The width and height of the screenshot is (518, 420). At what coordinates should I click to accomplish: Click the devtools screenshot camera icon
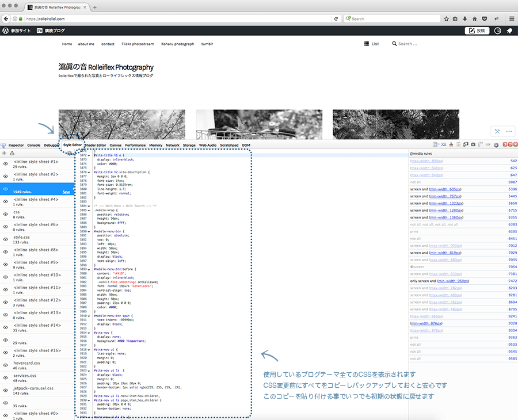(473, 145)
